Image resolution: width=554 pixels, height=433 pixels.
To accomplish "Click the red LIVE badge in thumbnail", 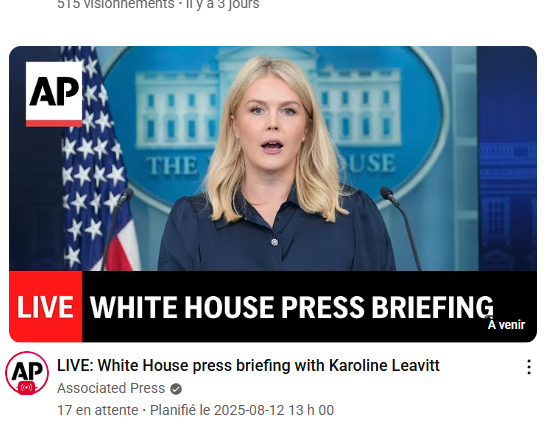I will (x=46, y=307).
